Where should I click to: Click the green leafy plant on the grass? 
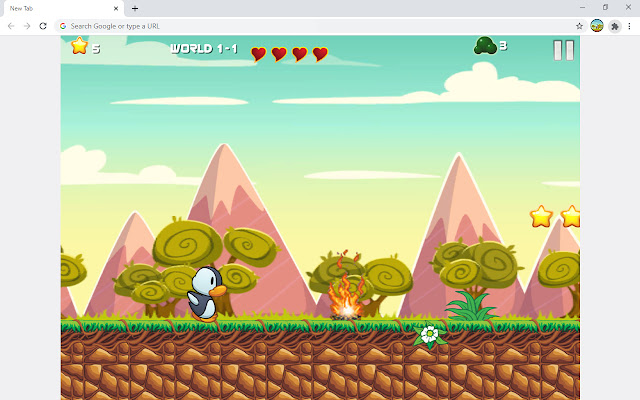coord(471,305)
